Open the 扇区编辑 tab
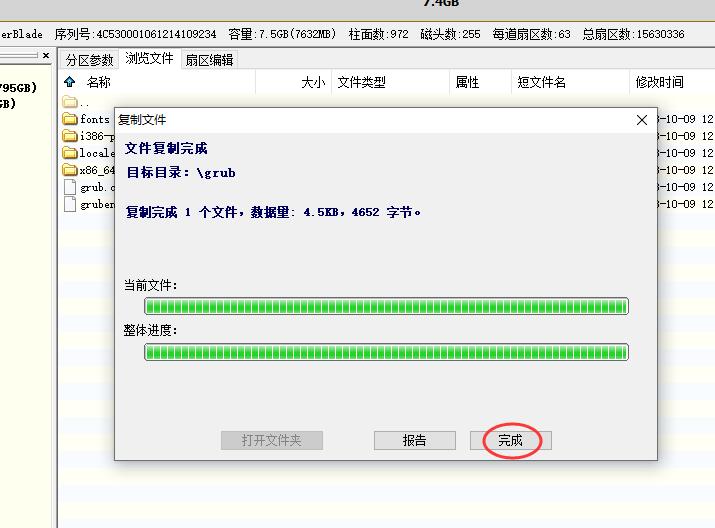Viewport: 715px width, 528px height. pos(209,60)
